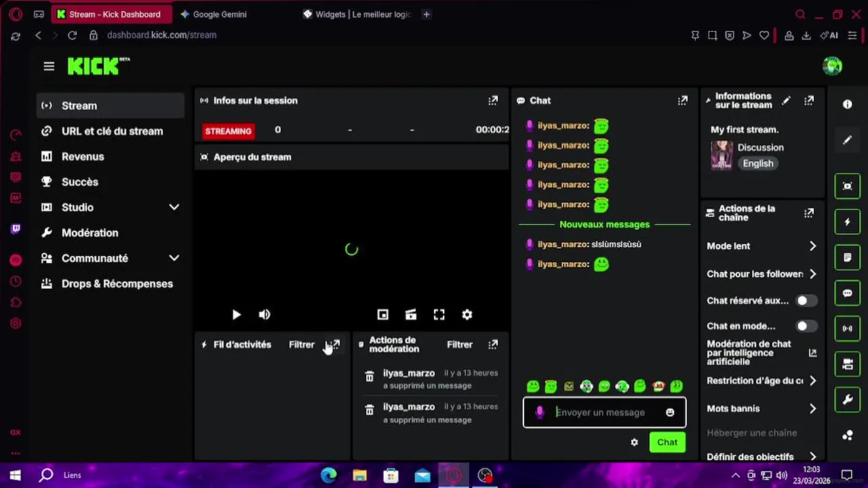Open File Explorer from the taskbar
This screenshot has height=488, width=868.
pos(360,475)
